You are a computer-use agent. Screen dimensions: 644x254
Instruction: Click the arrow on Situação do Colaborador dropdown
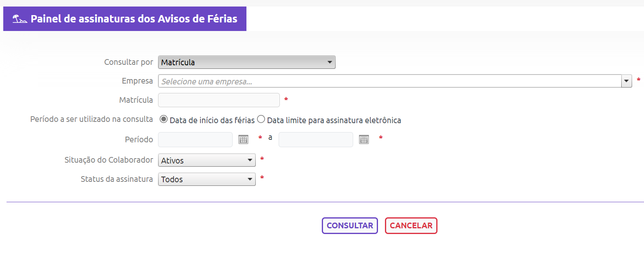(x=251, y=160)
